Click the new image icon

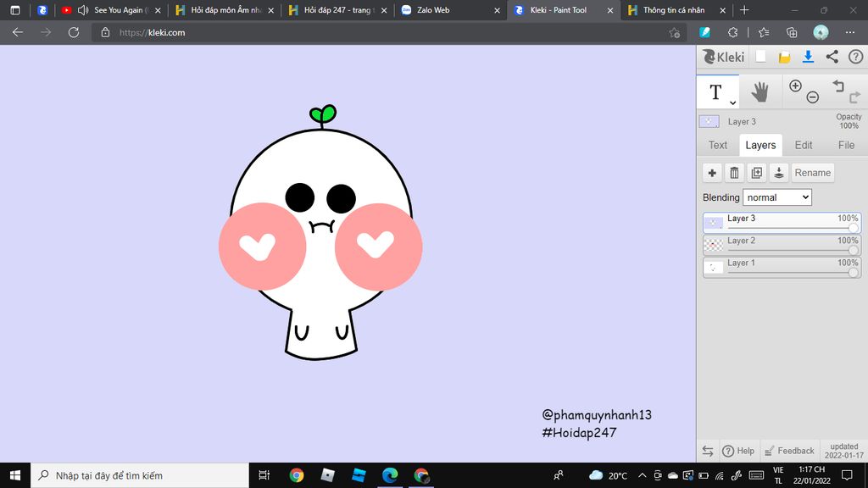click(761, 57)
